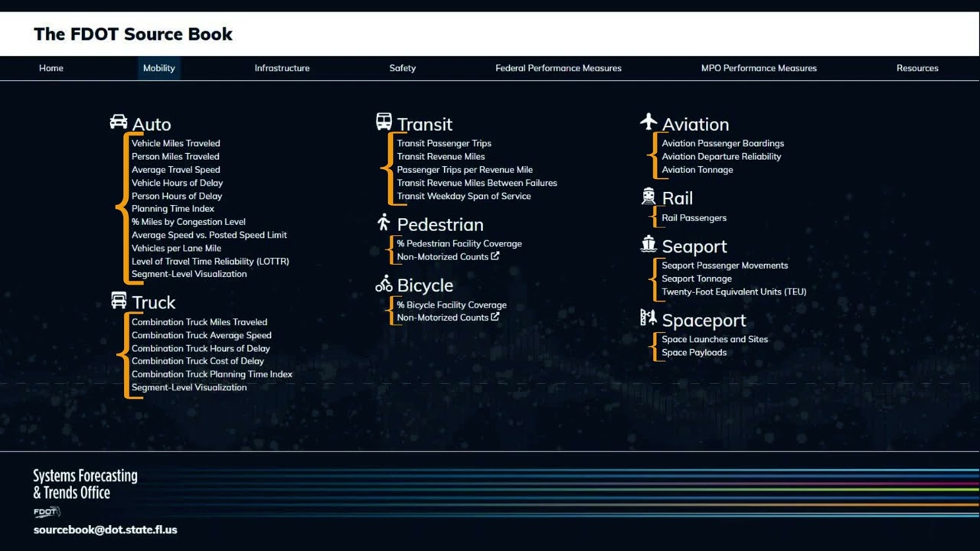Open Transit Weekday Span of Service
This screenshot has width=980, height=551.
click(x=464, y=196)
